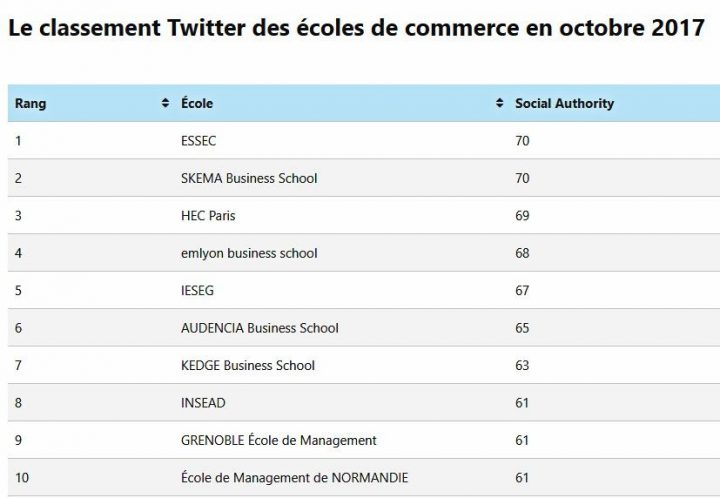The height and width of the screenshot is (498, 720).
Task: Click rank number 10 cell
Action: coord(22,477)
